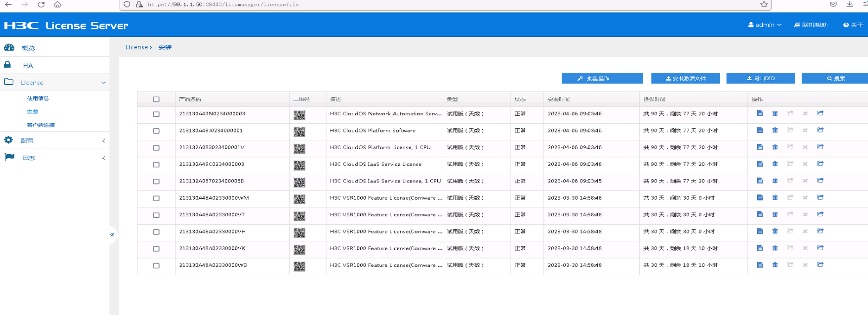Click export arrow icon for 213130A49C0234000003 row
Image resolution: width=868 pixels, height=315 pixels.
pyautogui.click(x=820, y=164)
